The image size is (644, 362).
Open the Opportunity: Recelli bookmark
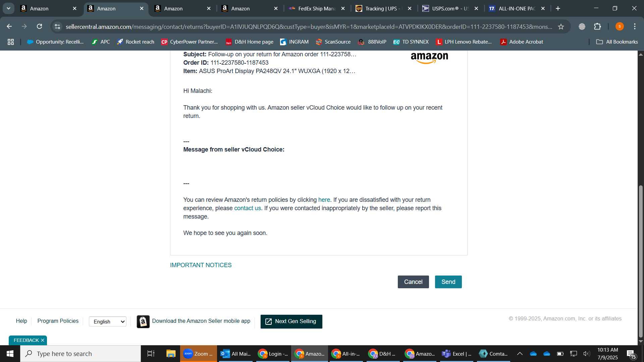(55, 42)
